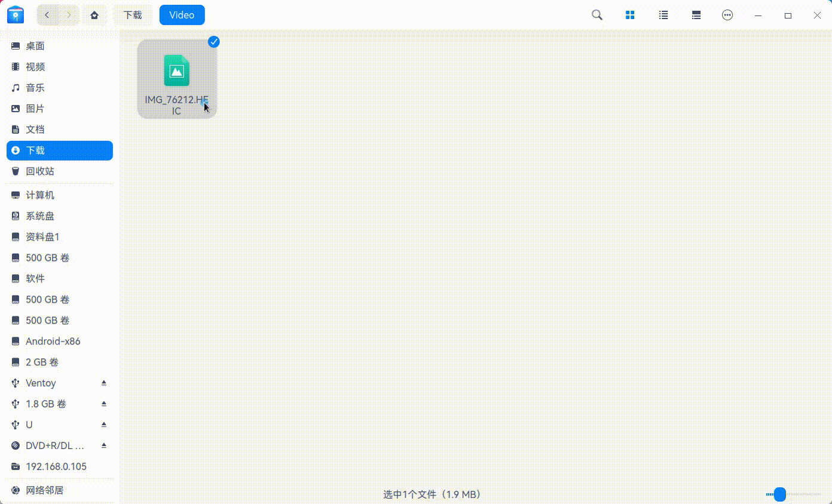Go to the home directory
This screenshot has height=504, width=832.
pos(94,15)
